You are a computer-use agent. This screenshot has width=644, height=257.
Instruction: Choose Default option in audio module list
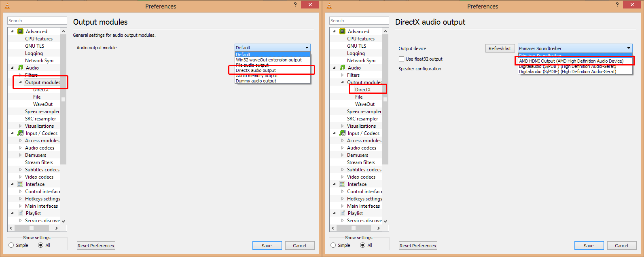pyautogui.click(x=272, y=55)
